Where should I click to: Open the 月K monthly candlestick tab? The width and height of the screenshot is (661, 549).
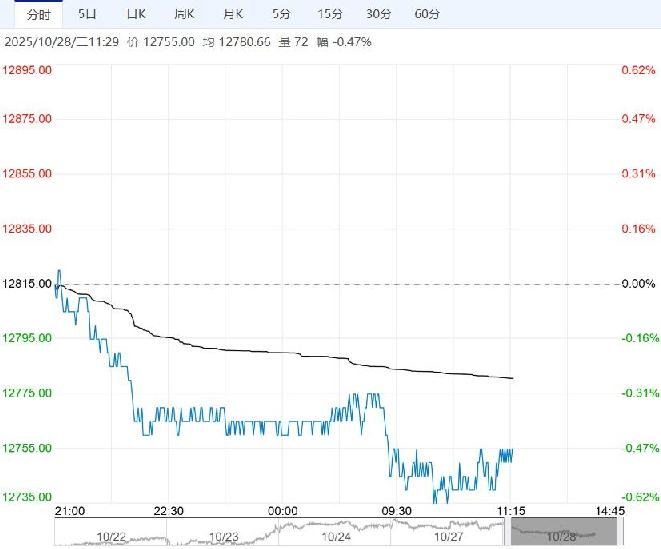pyautogui.click(x=232, y=14)
